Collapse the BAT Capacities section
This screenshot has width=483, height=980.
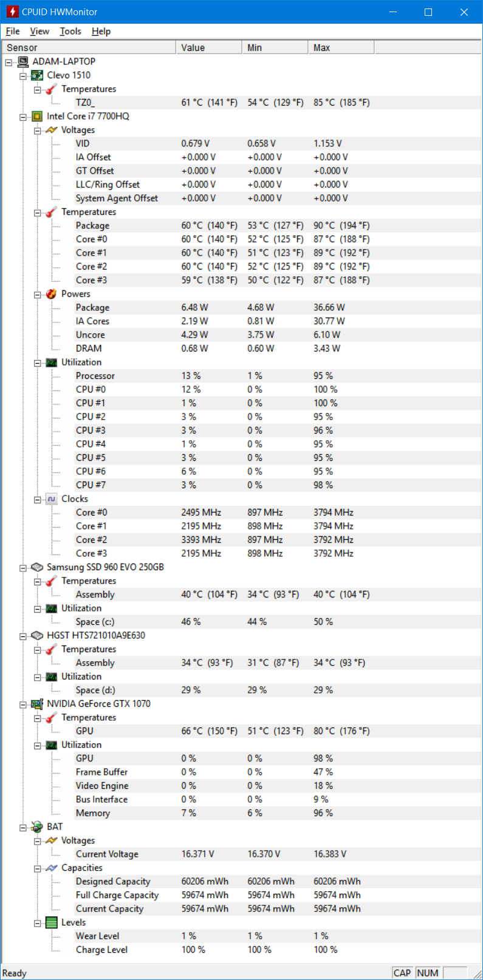[38, 868]
